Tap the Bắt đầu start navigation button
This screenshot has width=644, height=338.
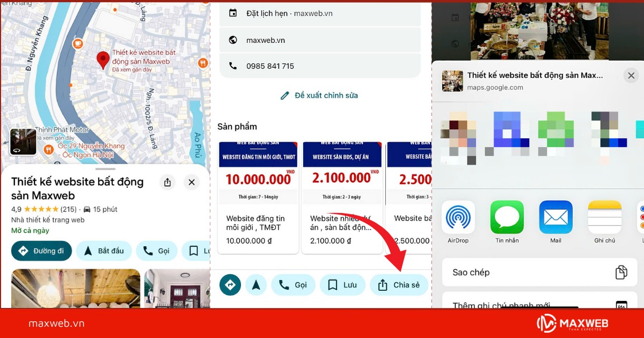click(104, 251)
